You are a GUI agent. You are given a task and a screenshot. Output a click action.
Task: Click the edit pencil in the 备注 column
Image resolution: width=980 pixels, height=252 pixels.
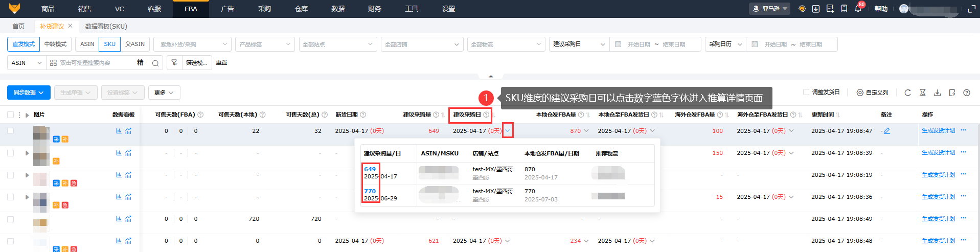point(887,131)
